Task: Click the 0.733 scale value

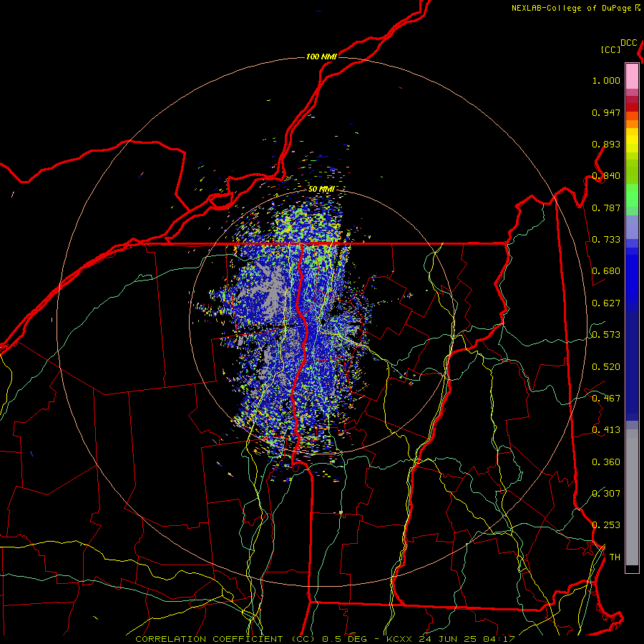Action: [x=606, y=240]
